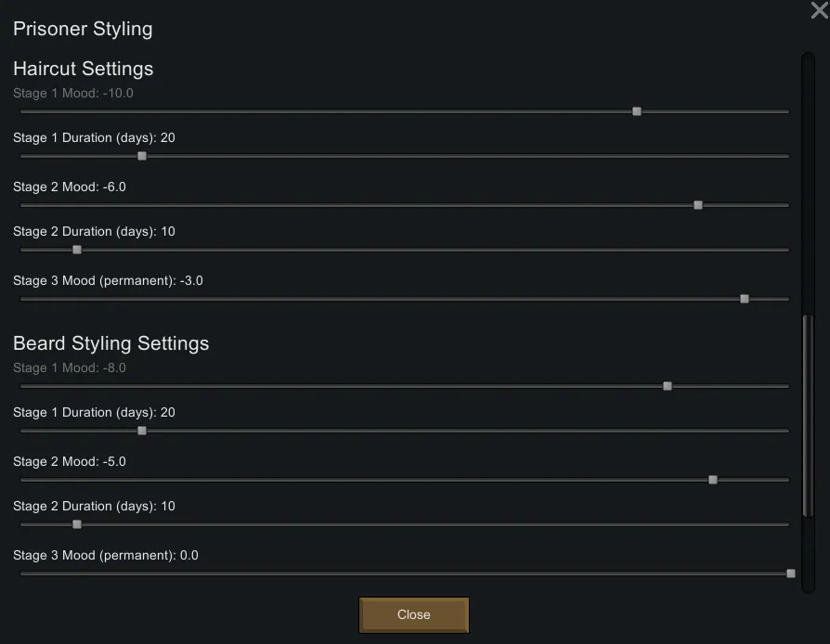Image resolution: width=830 pixels, height=644 pixels.
Task: Click the X icon in the top-right corner
Action: point(819,10)
